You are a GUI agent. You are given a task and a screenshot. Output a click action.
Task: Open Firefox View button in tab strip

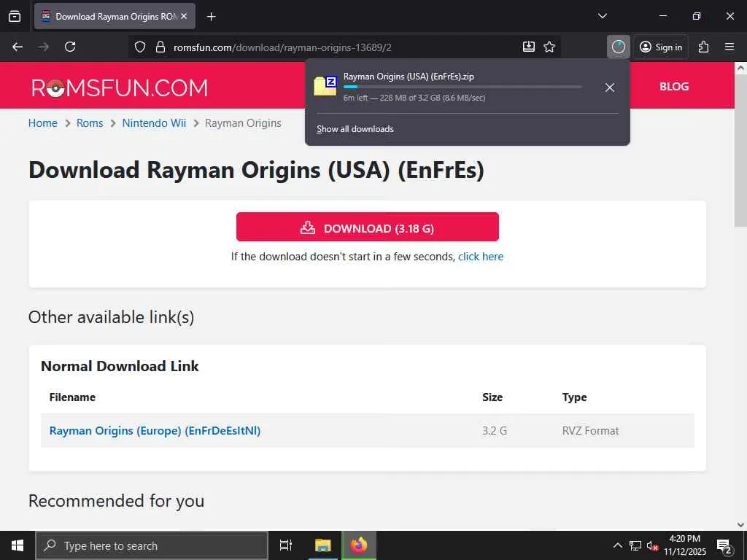pyautogui.click(x=15, y=16)
